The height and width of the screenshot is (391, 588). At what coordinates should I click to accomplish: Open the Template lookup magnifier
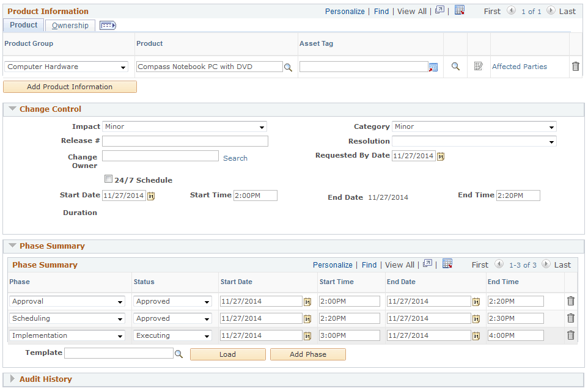coord(178,353)
